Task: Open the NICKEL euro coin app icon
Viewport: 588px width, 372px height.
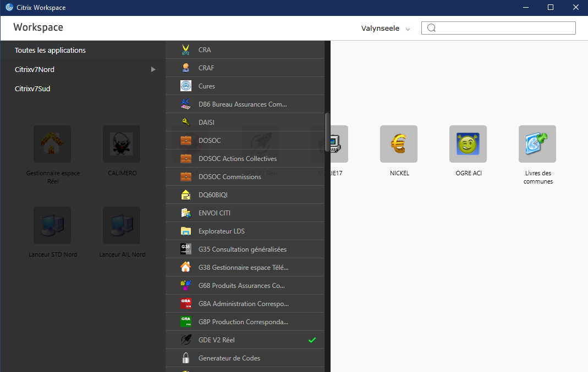Action: [x=398, y=144]
